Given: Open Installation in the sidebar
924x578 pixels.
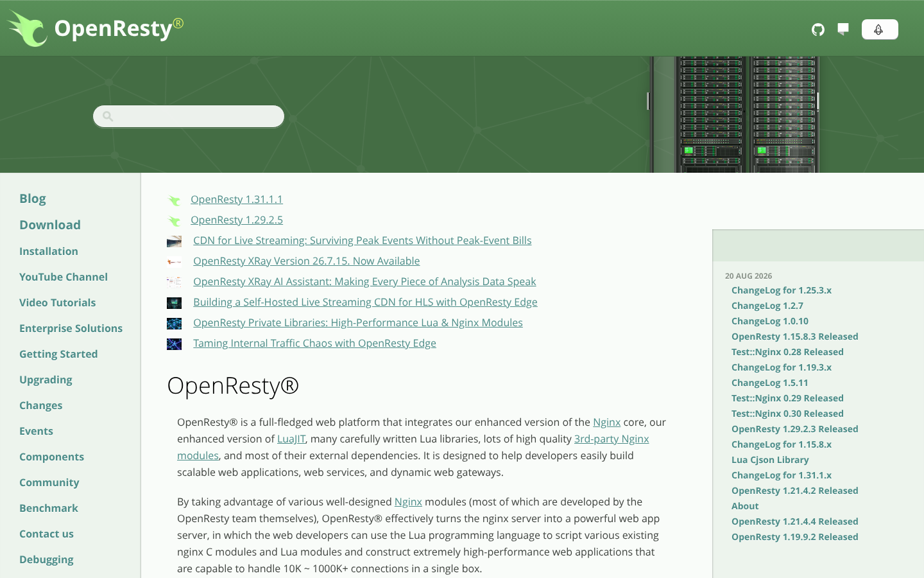Looking at the screenshot, I should pos(49,251).
